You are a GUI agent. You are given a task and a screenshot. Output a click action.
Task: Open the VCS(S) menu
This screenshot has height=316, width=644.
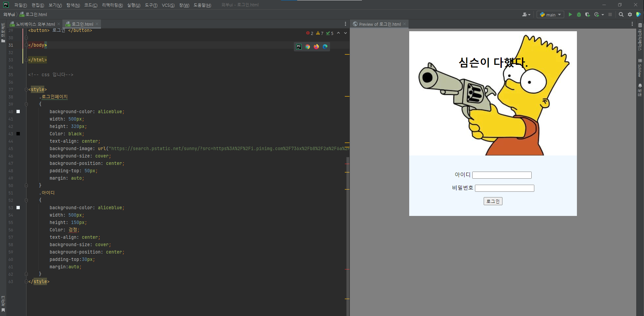168,5
